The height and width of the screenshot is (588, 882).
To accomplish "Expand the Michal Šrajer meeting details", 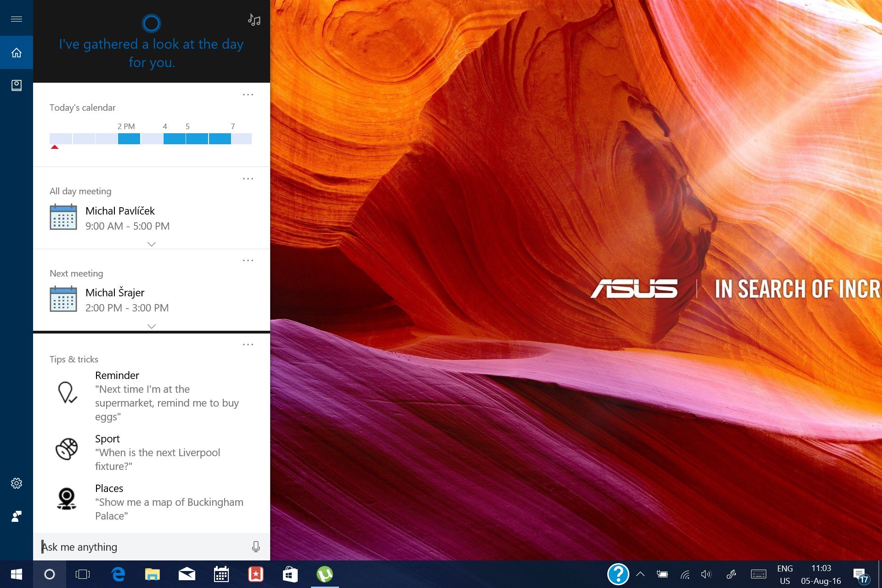I will (152, 326).
